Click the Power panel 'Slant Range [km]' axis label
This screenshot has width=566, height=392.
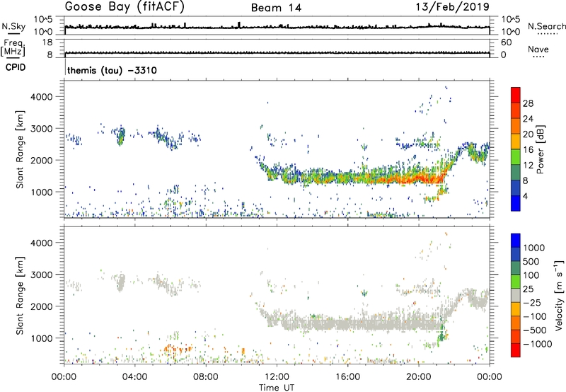(20, 149)
